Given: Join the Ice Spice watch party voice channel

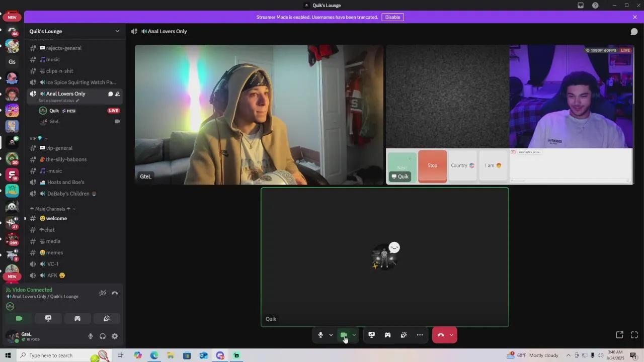Looking at the screenshot, I should pyautogui.click(x=75, y=82).
